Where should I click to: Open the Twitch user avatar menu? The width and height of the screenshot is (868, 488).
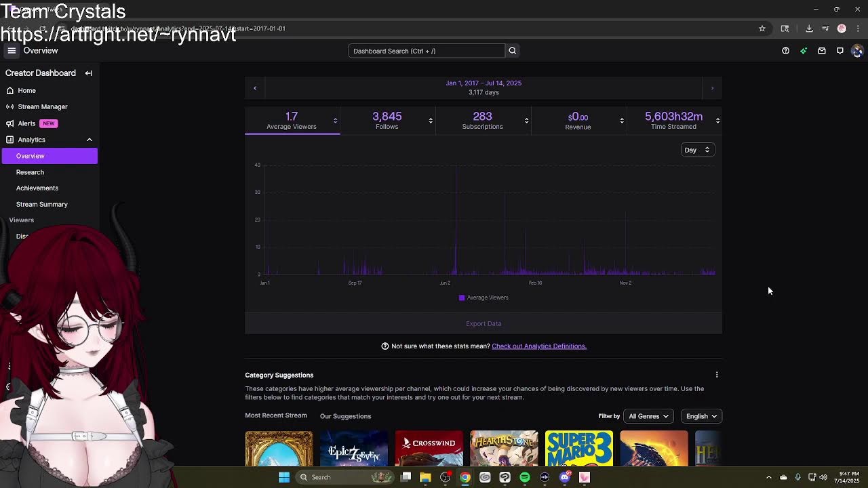pos(857,51)
